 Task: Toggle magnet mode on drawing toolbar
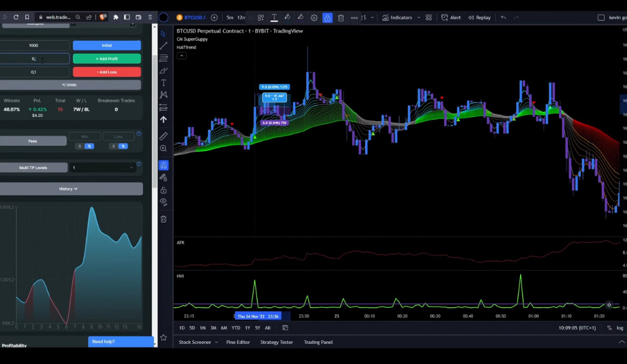point(164,165)
